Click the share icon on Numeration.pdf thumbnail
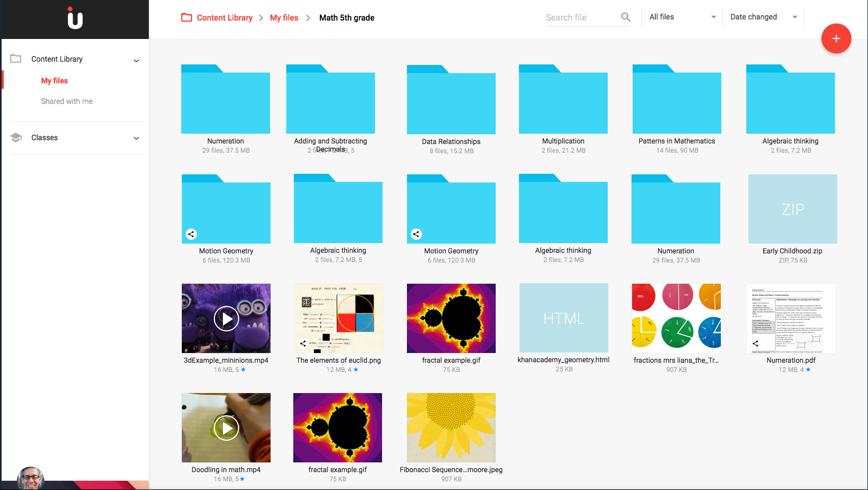This screenshot has width=868, height=490. [755, 343]
